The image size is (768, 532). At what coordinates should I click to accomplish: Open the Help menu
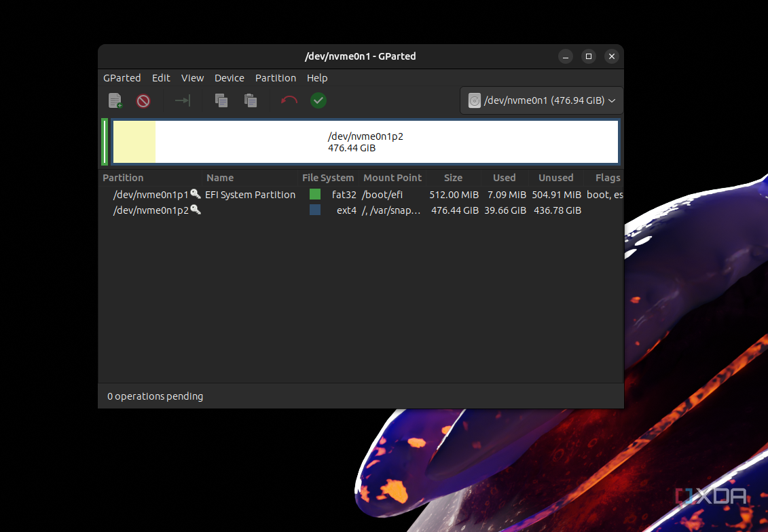(317, 78)
